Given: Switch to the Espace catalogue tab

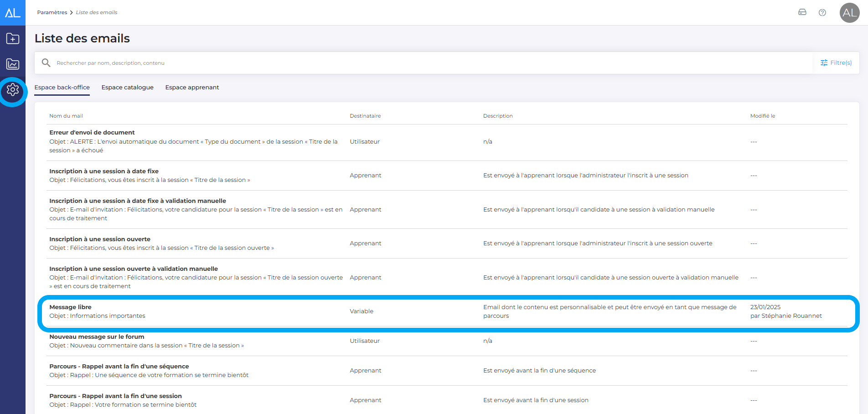Looking at the screenshot, I should [x=127, y=88].
